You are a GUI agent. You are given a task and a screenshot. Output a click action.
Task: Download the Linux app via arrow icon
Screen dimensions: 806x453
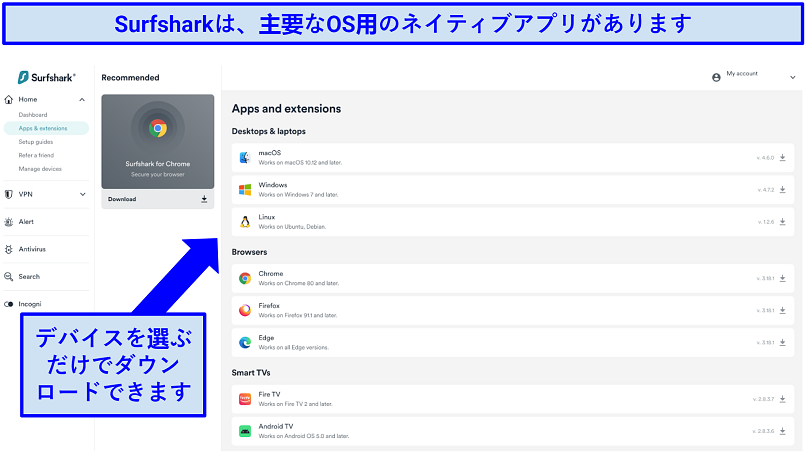tap(782, 222)
